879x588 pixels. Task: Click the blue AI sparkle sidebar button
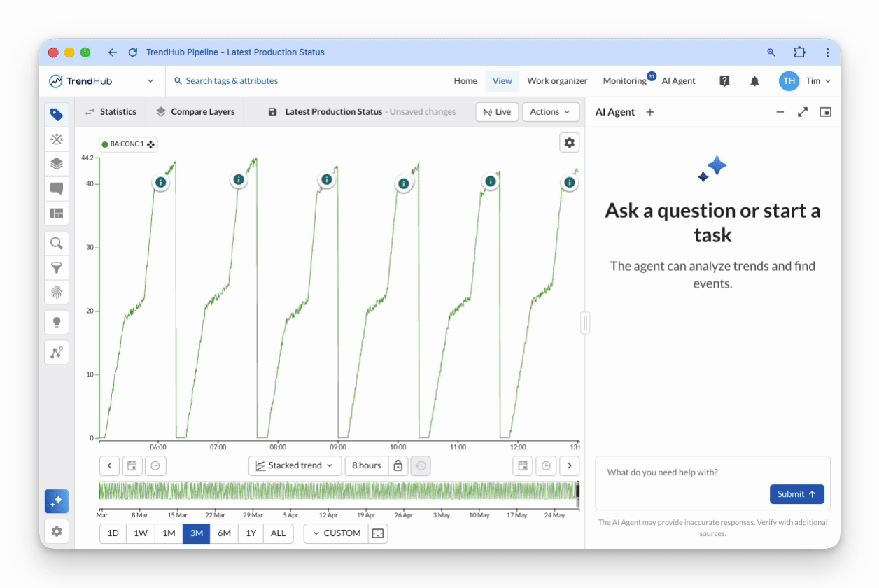(x=57, y=501)
